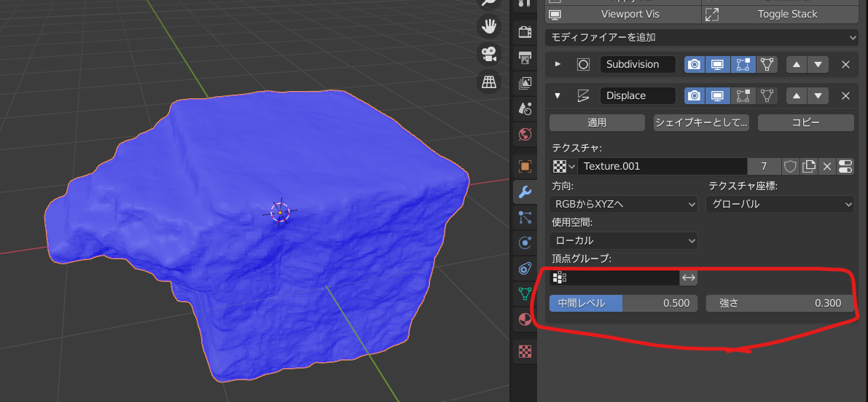868x402 pixels.
Task: Open the Modifiers wrench tab
Action: coord(524,192)
